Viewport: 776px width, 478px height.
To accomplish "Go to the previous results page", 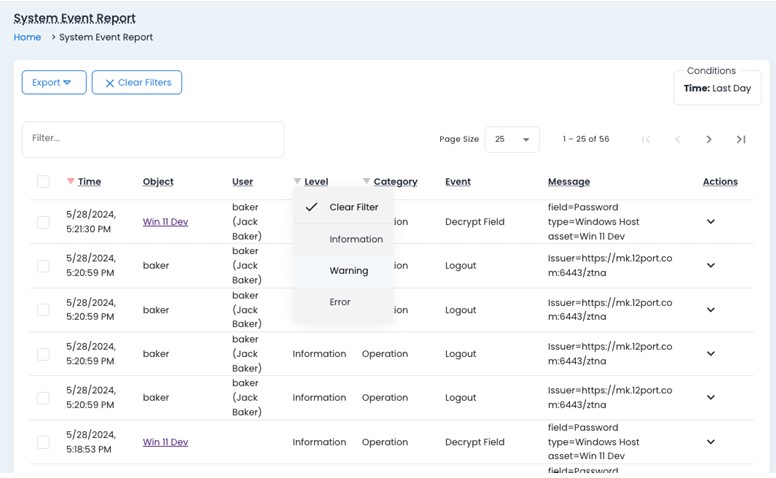I will point(678,139).
